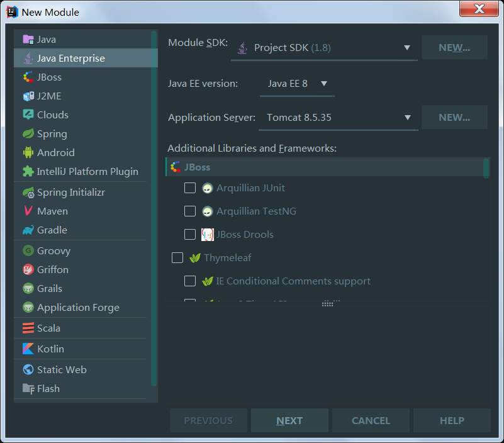Viewport: 504px width, 443px height.
Task: Click the Static Web globe icon
Action: (x=28, y=370)
